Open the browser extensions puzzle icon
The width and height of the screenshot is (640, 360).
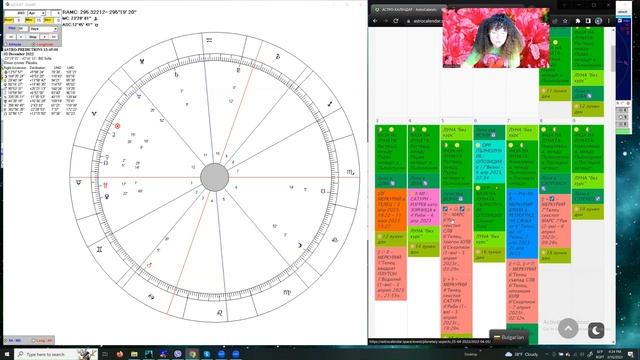coord(578,21)
